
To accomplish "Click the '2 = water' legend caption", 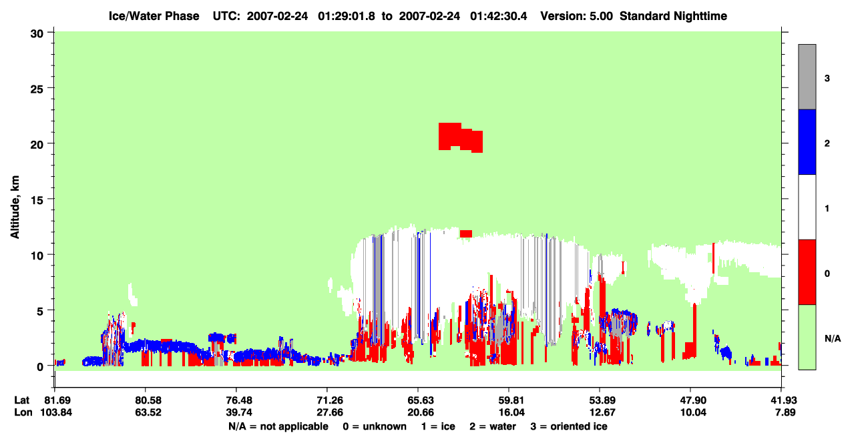I will pos(493,426).
